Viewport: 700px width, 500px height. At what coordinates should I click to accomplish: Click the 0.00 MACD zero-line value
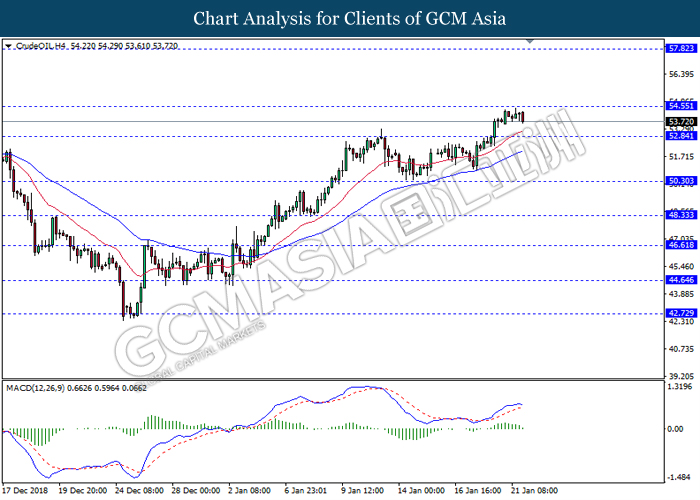675,429
